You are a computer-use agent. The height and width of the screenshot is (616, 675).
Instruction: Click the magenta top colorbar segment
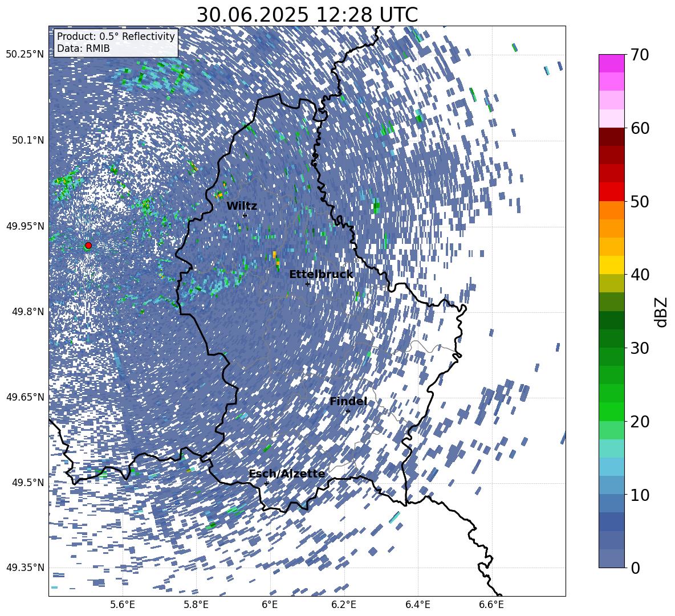(611, 63)
